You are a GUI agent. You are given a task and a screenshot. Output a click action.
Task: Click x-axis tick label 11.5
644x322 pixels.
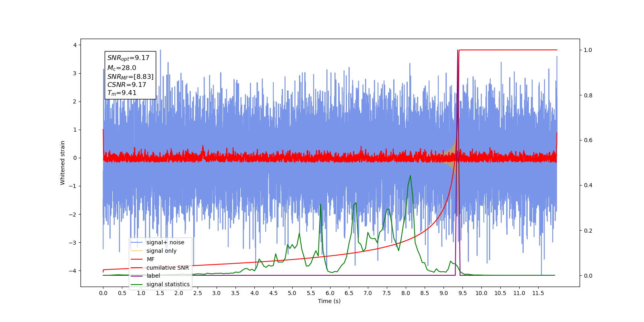point(538,293)
